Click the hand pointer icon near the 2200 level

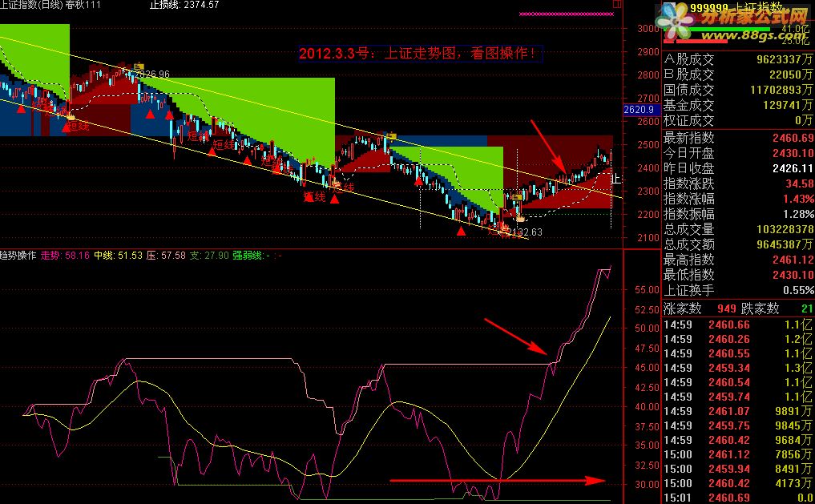[x=520, y=216]
